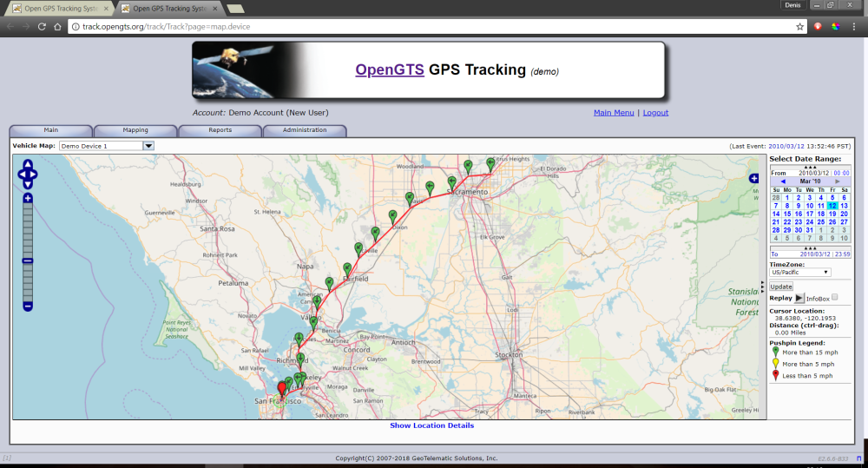Click the zoom slider handle on the map
The image size is (868, 468).
28,260
